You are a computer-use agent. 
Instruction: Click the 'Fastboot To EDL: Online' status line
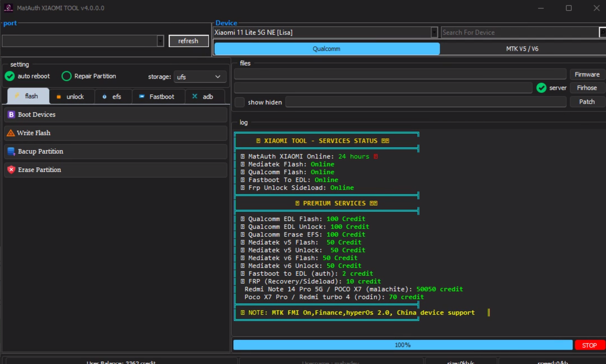289,180
